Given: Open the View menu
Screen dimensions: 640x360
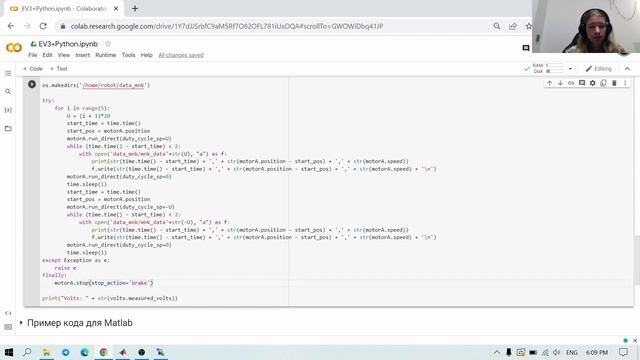Looking at the screenshot, I should click(63, 55).
